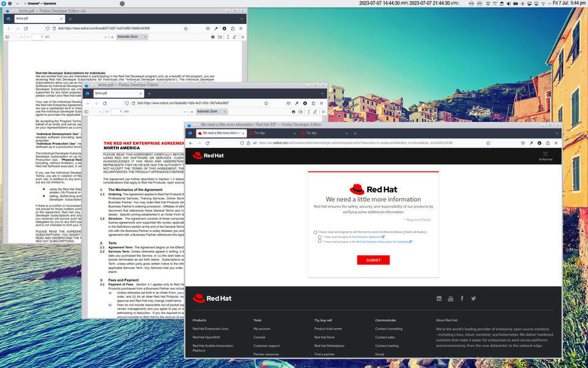Viewport: 588px width, 368px height.
Task: Open the Automatic Zoom dropdown in terms.pdf <2>
Action: 132,37
